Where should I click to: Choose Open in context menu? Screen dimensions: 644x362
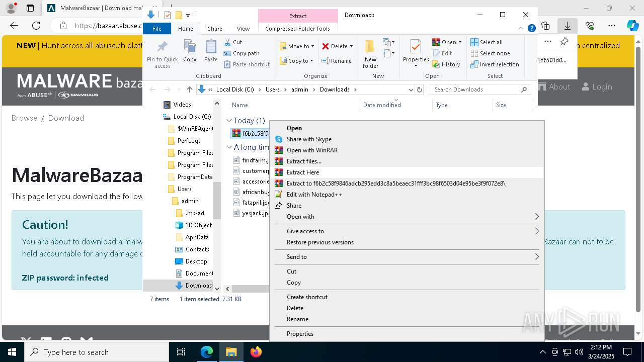pos(407,128)
